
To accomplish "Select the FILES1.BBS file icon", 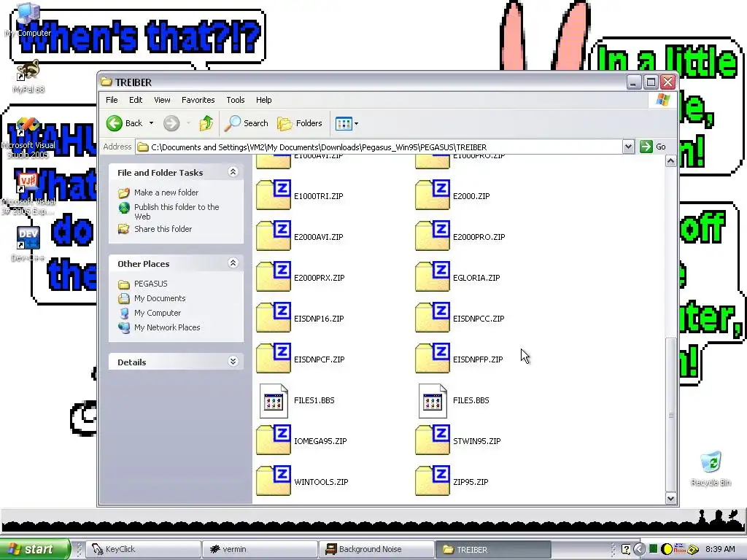I will point(274,401).
